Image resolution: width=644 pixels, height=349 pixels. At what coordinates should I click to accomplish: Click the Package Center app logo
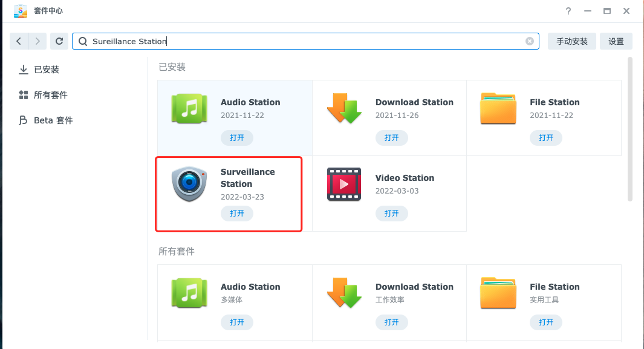[x=20, y=11]
